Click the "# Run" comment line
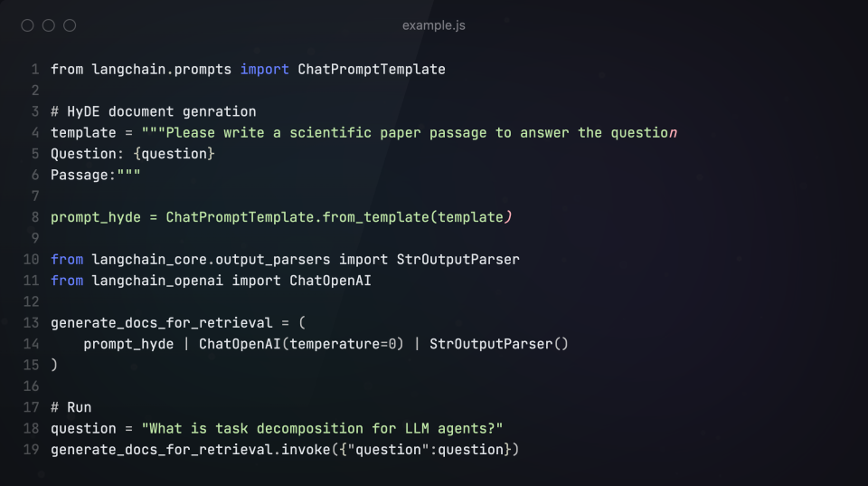868x486 pixels. click(71, 407)
